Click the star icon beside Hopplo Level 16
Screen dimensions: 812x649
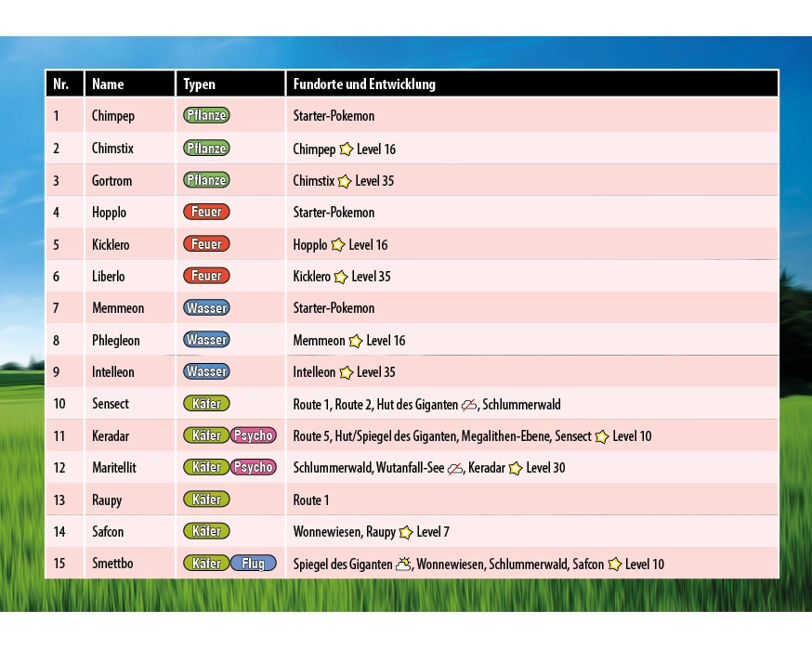pyautogui.click(x=338, y=245)
